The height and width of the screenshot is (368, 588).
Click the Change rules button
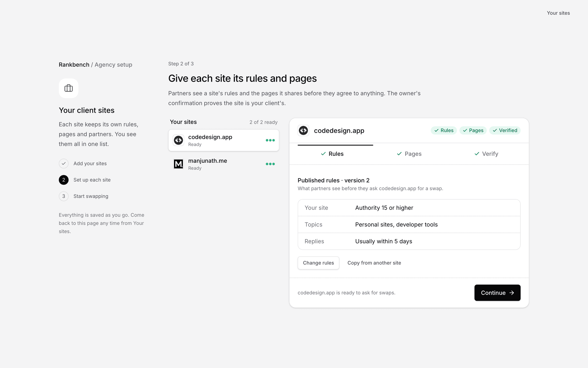pos(318,263)
